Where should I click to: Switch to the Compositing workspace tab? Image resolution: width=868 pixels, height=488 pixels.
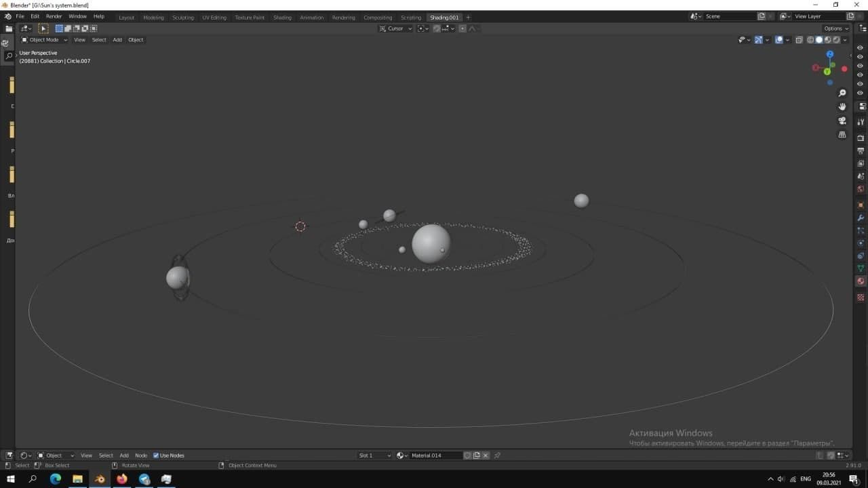(x=378, y=17)
